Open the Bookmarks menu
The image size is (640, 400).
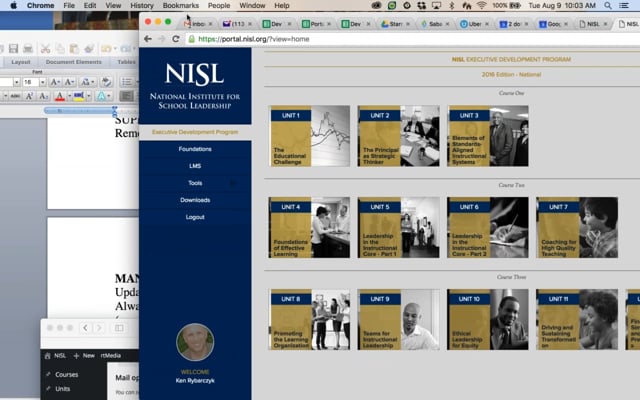coord(181,6)
